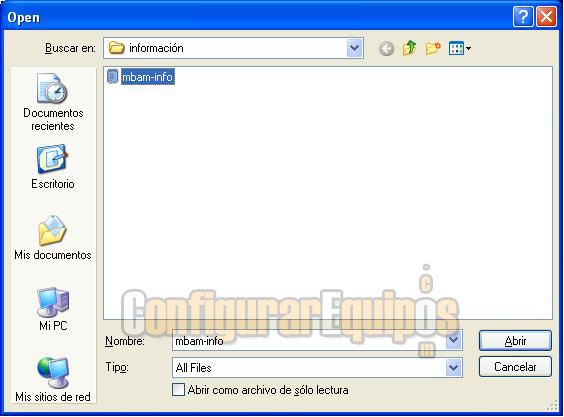Click the grayed-out back arrow icon
The image size is (564, 417).
pos(386,48)
